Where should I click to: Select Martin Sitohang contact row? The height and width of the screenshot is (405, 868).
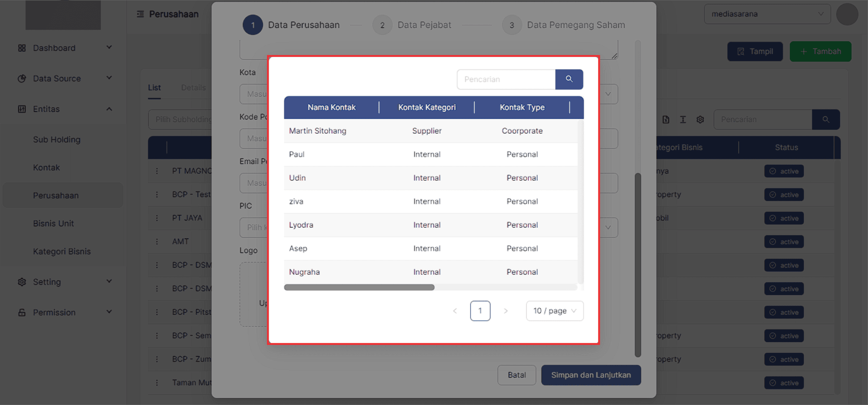318,131
